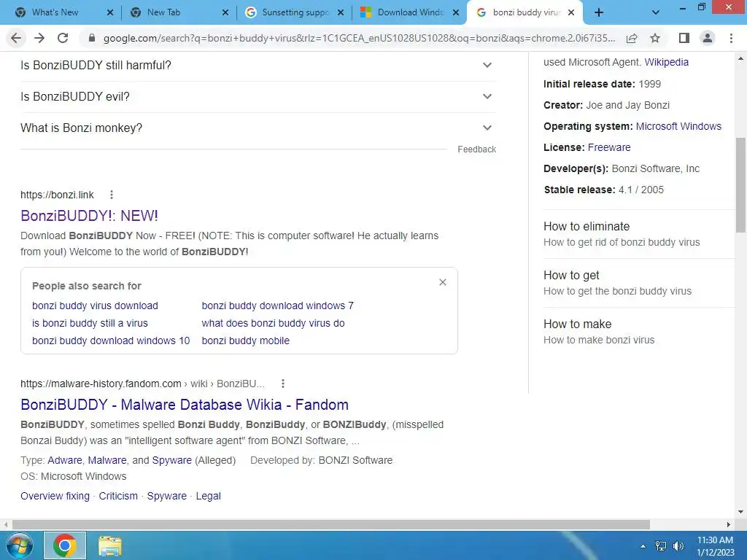Open the options menu next to malware-history.fandom.com result

[x=283, y=384]
